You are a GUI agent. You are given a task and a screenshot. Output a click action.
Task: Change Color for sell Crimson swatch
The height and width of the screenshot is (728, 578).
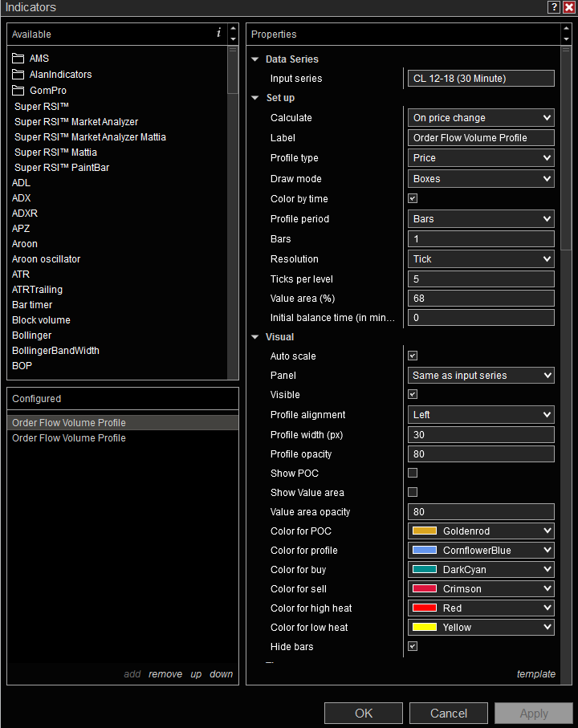coord(425,588)
